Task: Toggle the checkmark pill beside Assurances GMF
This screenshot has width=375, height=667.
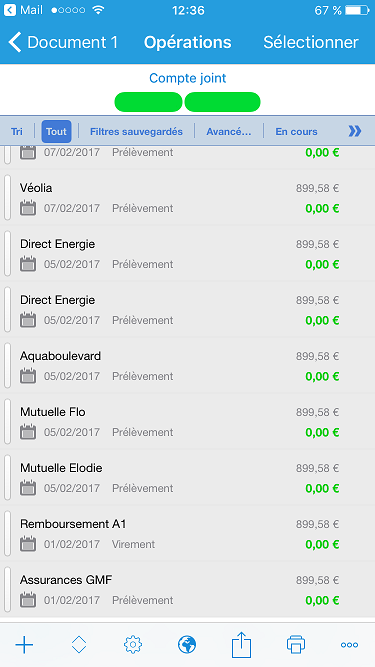Action: pyautogui.click(x=7, y=590)
